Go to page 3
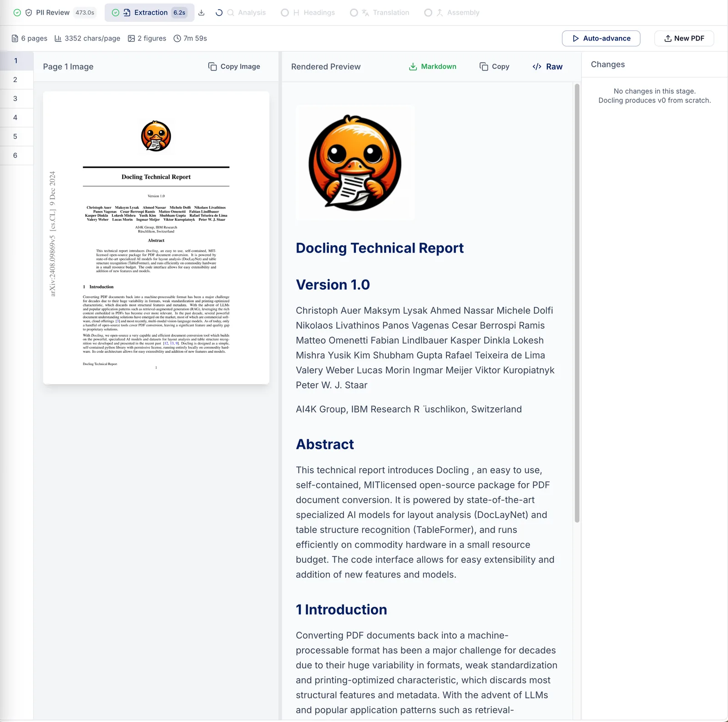The image size is (728, 722). click(x=16, y=99)
